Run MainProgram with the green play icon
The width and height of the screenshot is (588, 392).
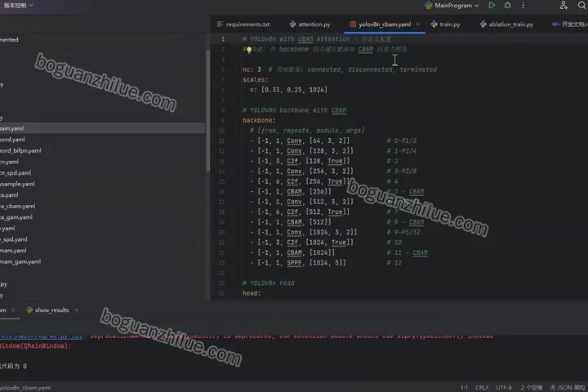click(492, 5)
